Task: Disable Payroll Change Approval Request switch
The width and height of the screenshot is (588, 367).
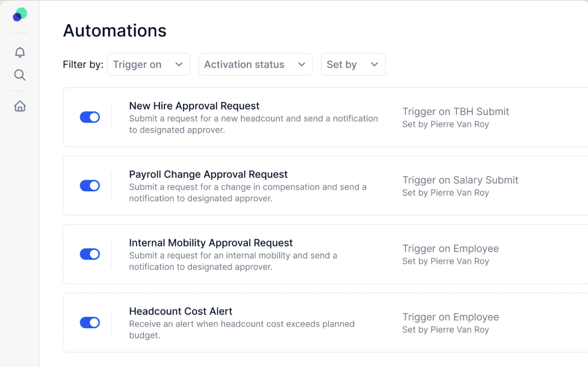Action: (x=90, y=185)
